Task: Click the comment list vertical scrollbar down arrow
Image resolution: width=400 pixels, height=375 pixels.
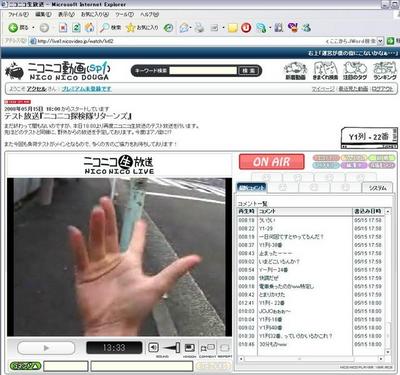Action: pyautogui.click(x=388, y=352)
